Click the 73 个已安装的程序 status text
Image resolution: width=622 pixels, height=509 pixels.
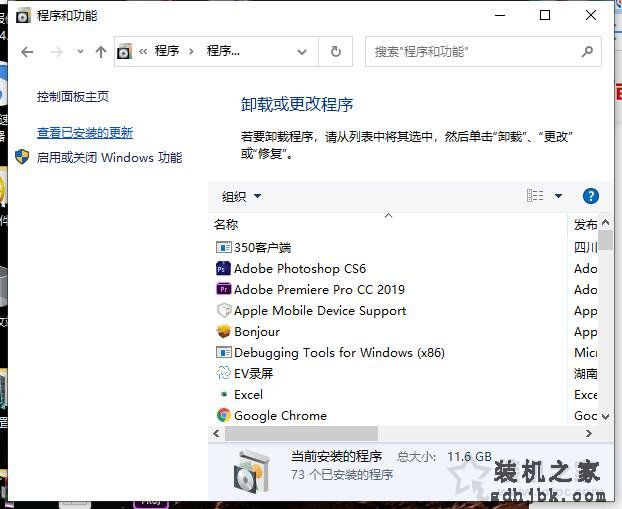(x=342, y=474)
